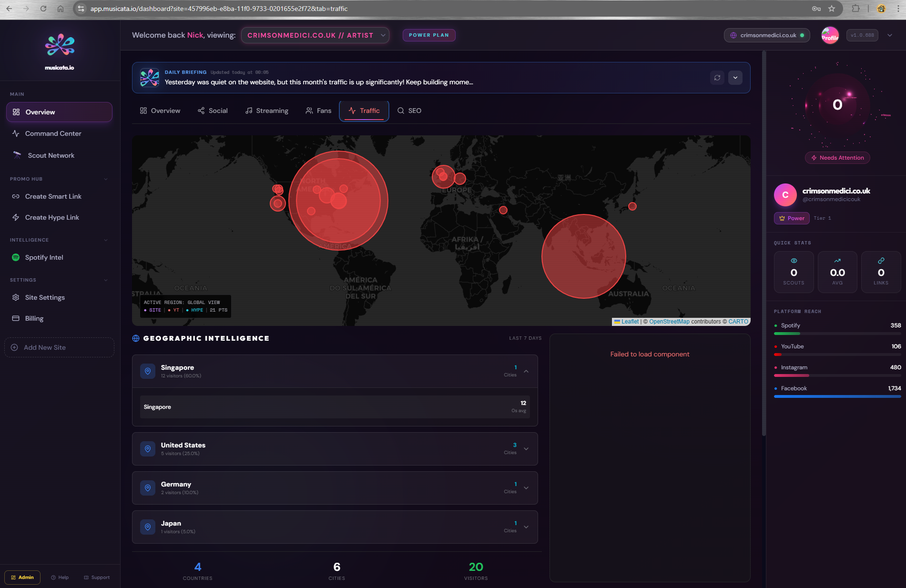Expand the daily briefing panel
Image resolution: width=906 pixels, height=588 pixels.
735,78
